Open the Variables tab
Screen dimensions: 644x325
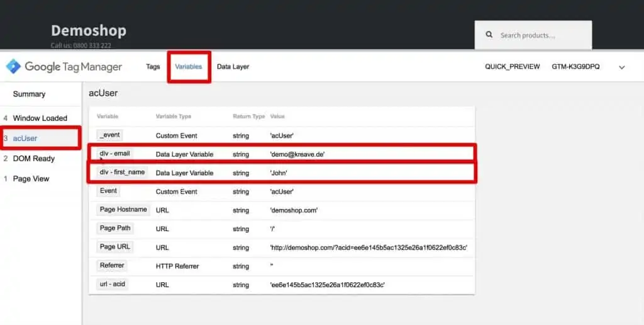(x=189, y=67)
